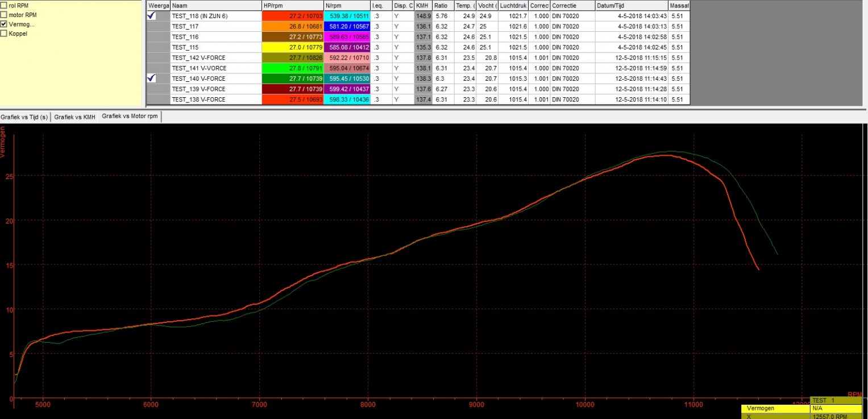Select the TEST_138 V-FORCE name cell
Image resolution: width=868 pixels, height=419 pixels.
click(216, 99)
